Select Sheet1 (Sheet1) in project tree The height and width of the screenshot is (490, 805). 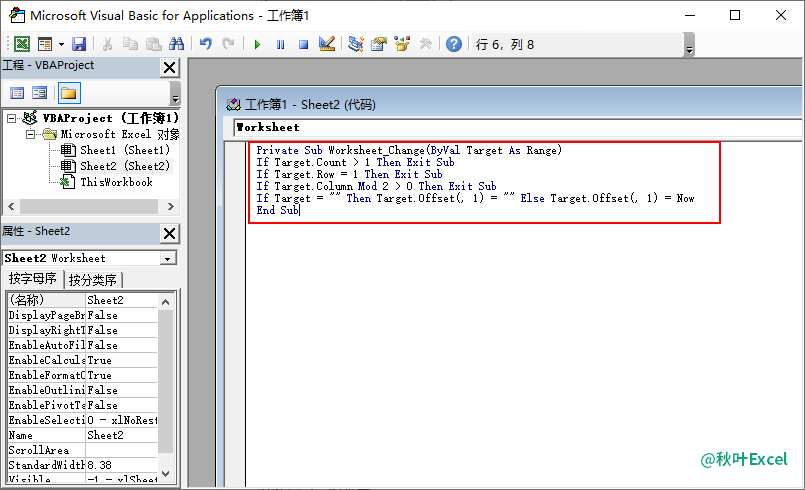point(116,150)
